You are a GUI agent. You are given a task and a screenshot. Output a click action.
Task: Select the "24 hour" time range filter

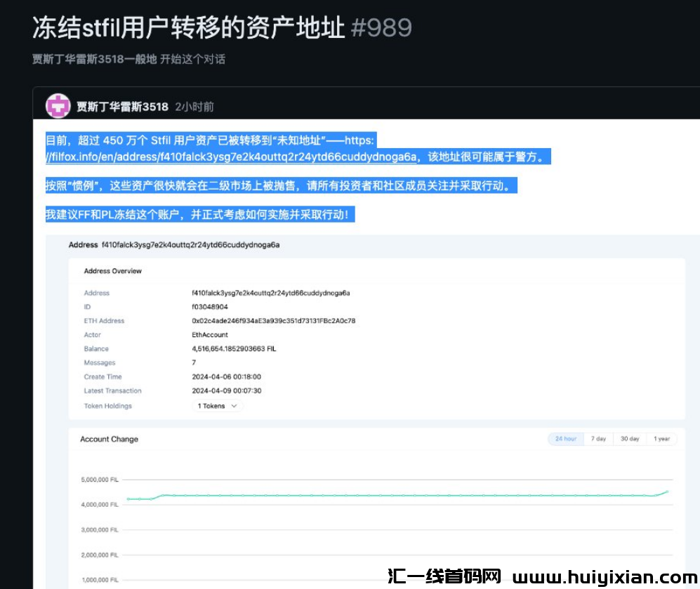point(565,438)
